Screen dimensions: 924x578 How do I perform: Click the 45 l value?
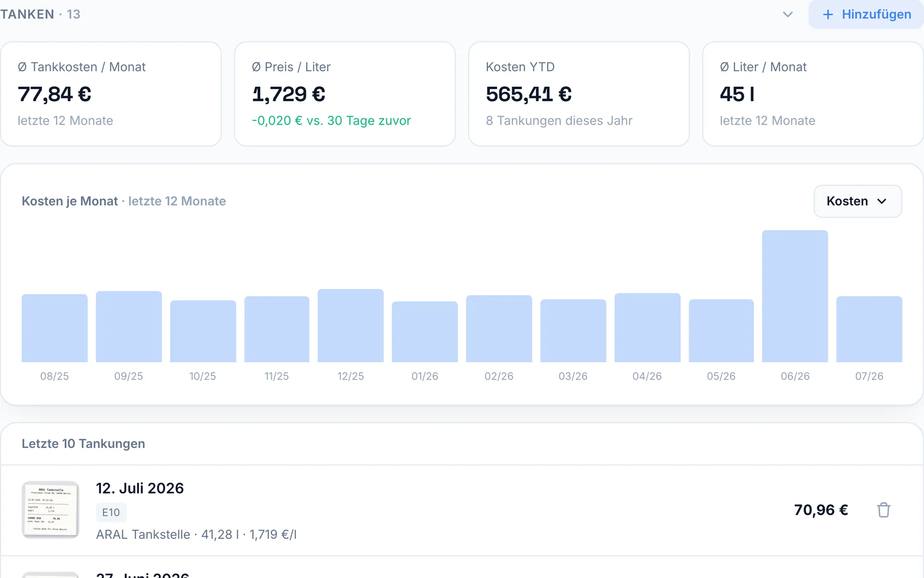pyautogui.click(x=737, y=94)
